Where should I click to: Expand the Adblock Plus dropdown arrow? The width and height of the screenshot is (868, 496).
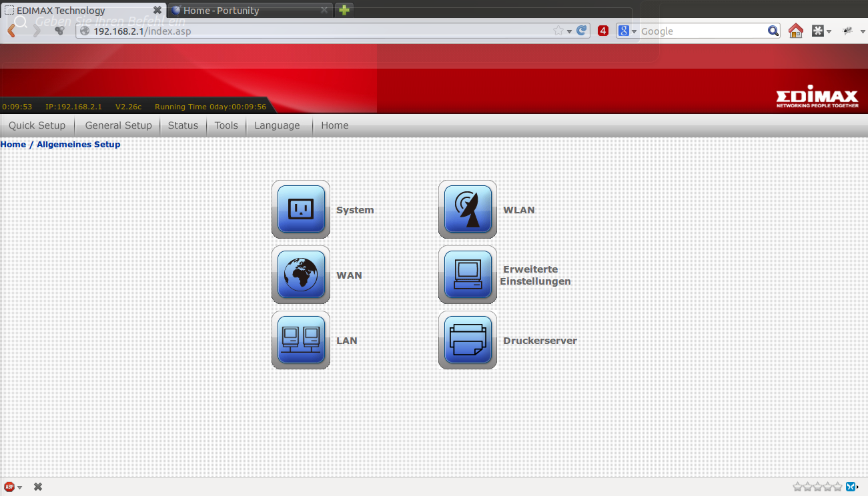(20, 487)
